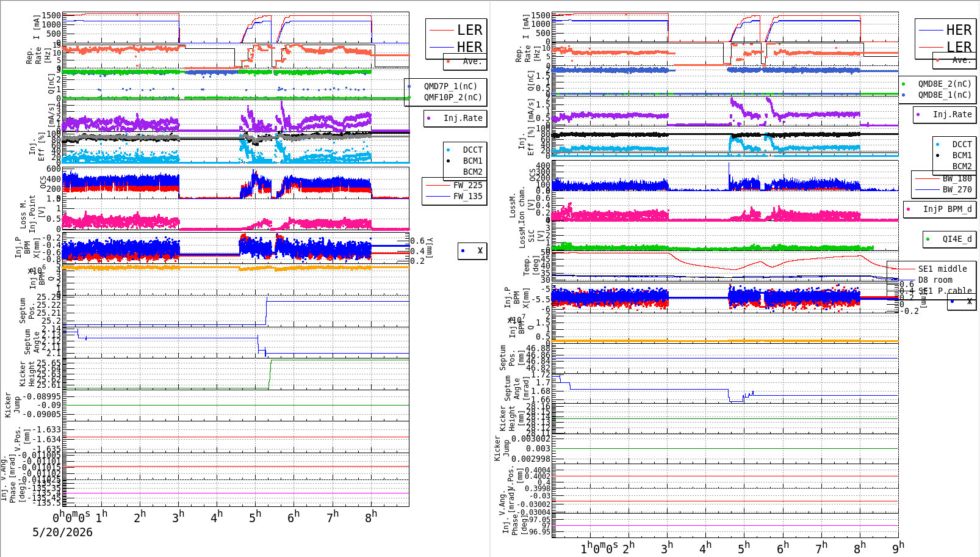
Task: Click the 2.14 septum angle tick value
Action: (51, 329)
